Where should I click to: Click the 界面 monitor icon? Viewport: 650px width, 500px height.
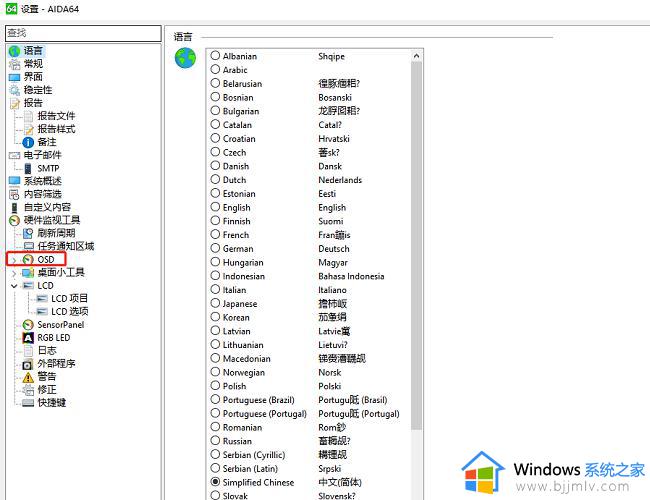(x=15, y=77)
